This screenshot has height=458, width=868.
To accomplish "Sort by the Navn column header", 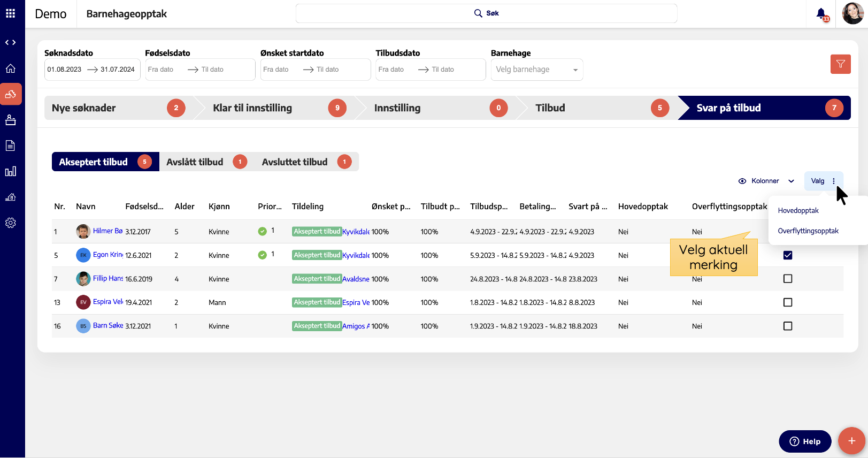I will pyautogui.click(x=86, y=207).
